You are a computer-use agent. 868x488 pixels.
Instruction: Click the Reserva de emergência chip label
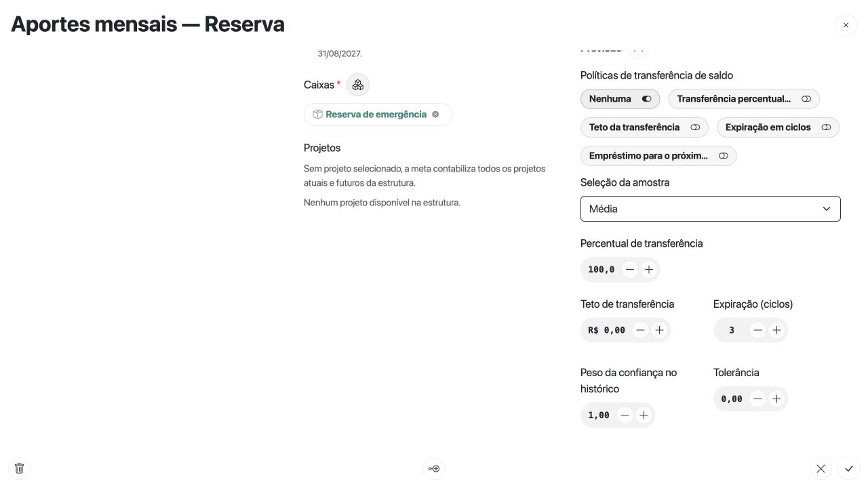376,115
